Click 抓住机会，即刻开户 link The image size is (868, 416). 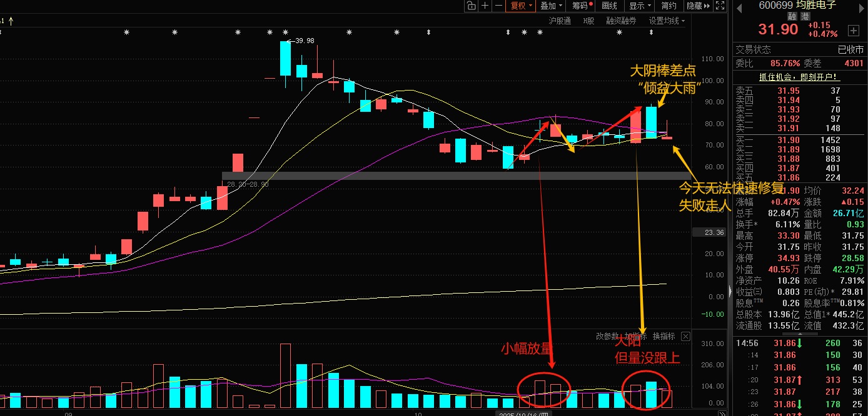pos(800,77)
